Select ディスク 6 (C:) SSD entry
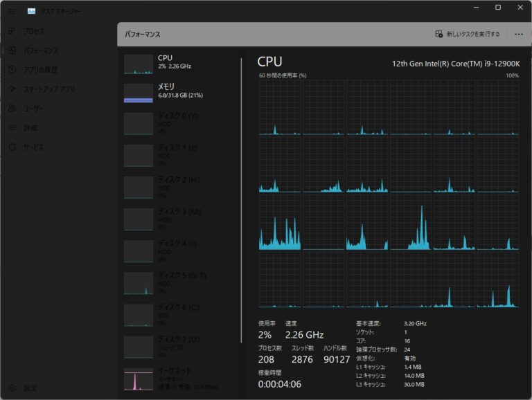The height and width of the screenshot is (400, 532). pos(177,314)
